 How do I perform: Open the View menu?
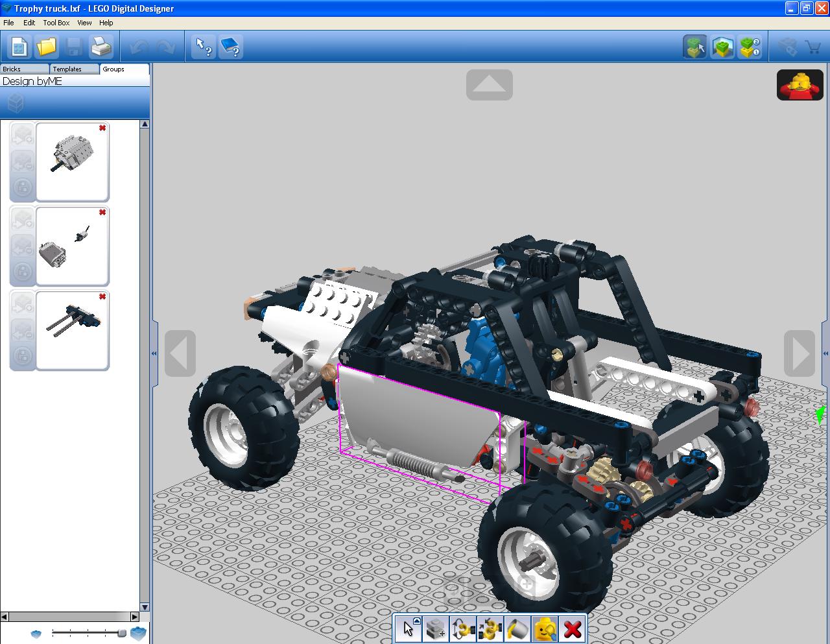click(x=84, y=23)
